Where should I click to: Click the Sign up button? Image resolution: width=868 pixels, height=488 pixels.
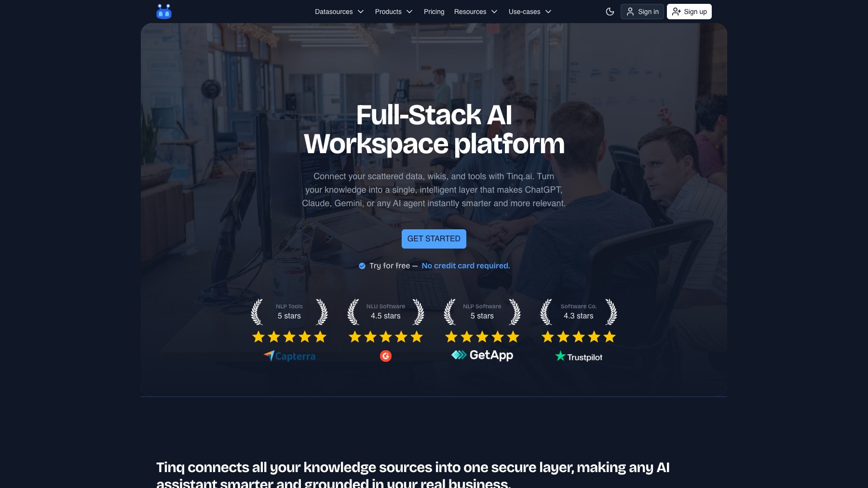689,12
